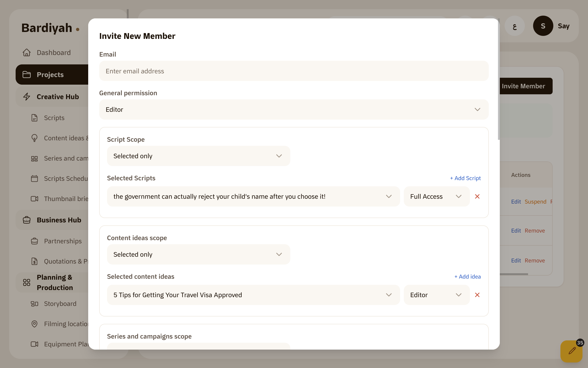Open the General permission Editor dropdown
The height and width of the screenshot is (368, 588).
tap(294, 109)
